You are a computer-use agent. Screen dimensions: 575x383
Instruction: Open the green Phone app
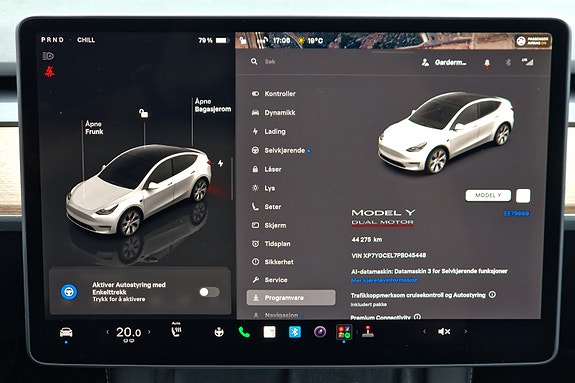[x=244, y=332]
